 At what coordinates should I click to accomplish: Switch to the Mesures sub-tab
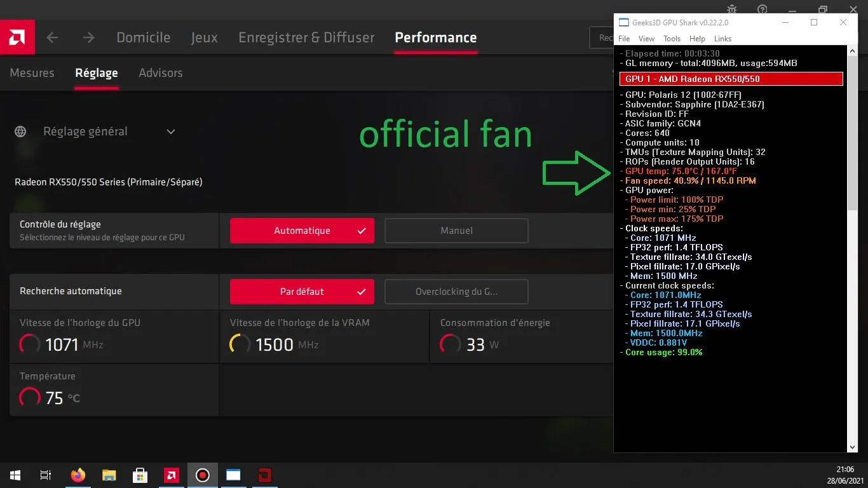32,73
